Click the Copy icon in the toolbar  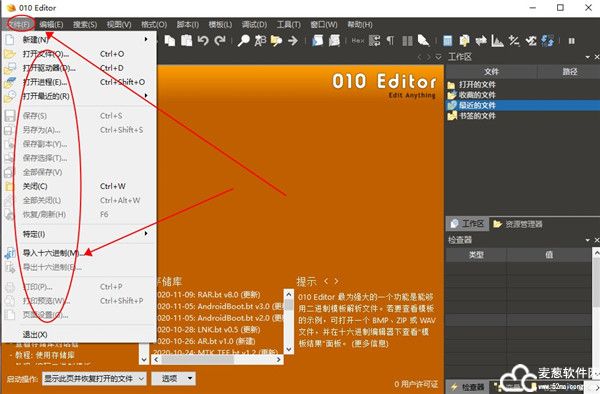(x=170, y=41)
